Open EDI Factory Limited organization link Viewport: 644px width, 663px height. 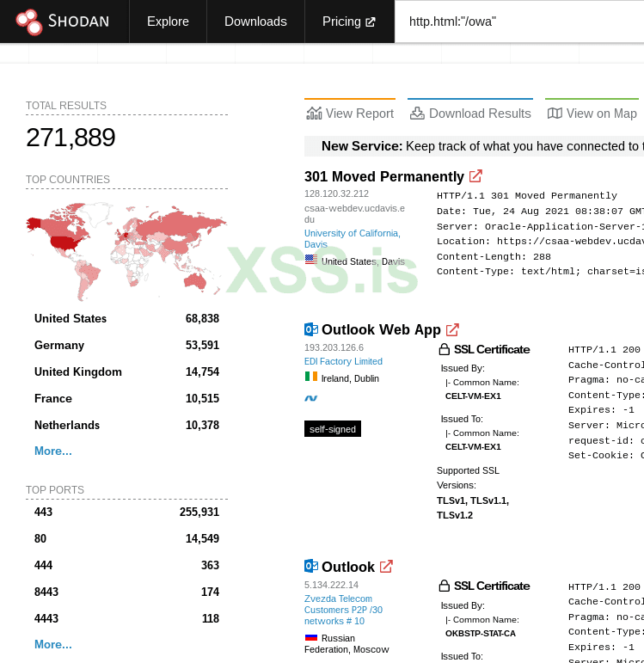(x=343, y=361)
